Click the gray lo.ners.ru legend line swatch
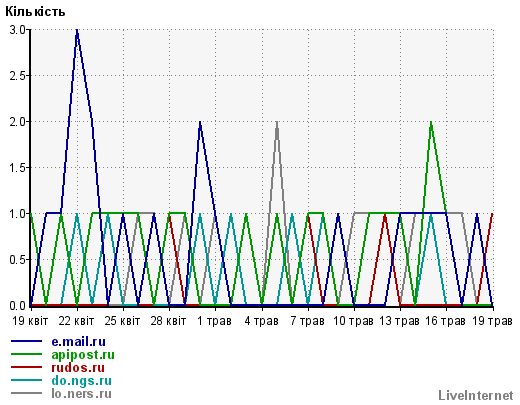The height and width of the screenshot is (405, 520). [27, 393]
